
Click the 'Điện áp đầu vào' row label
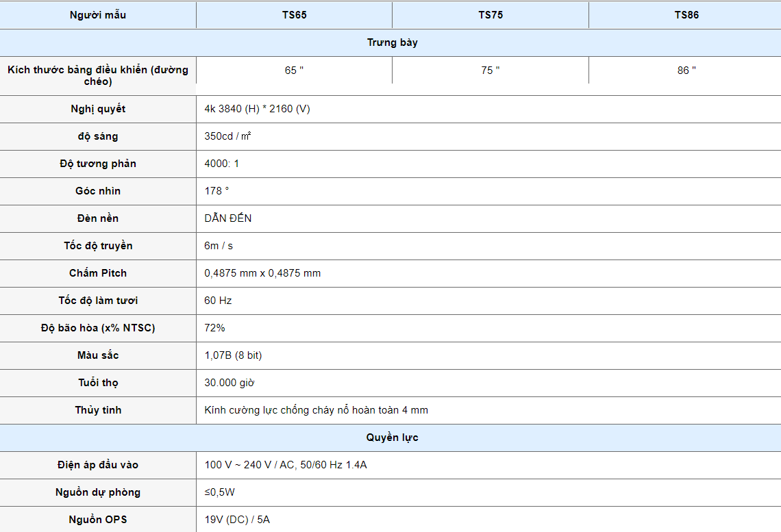tap(98, 465)
